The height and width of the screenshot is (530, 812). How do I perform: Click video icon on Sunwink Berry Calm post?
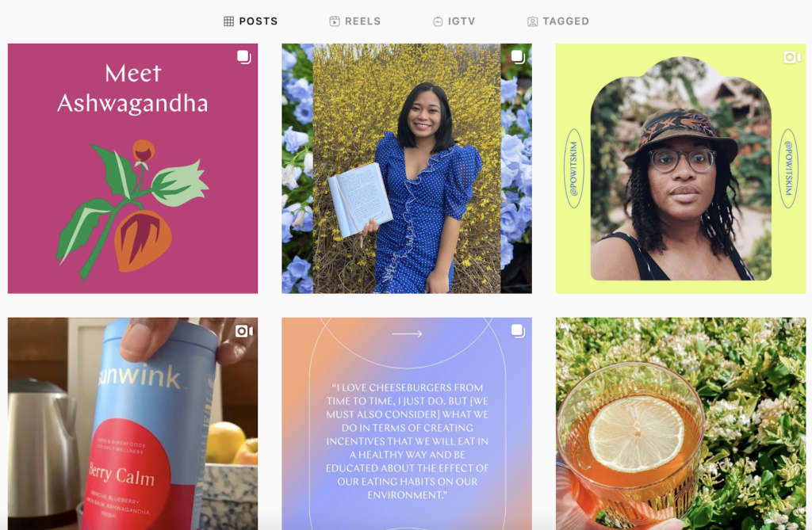(244, 331)
